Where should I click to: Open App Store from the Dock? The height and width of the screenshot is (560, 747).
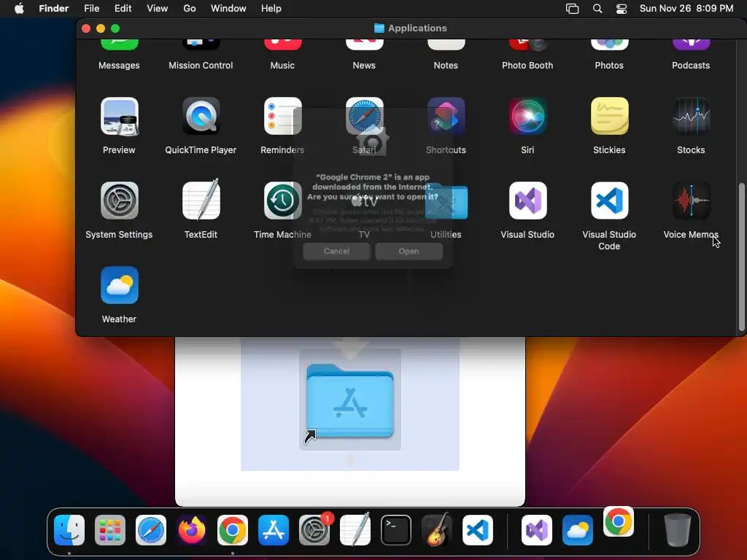[x=274, y=530]
